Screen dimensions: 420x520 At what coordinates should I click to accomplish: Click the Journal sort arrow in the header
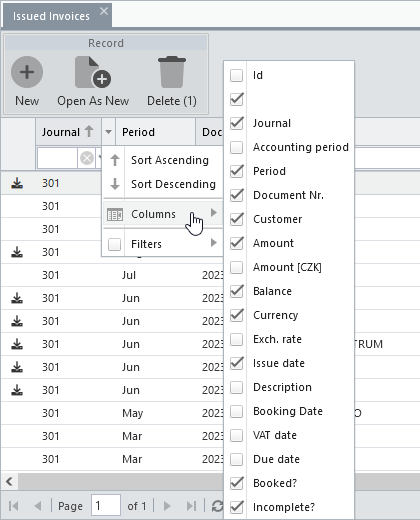(89, 131)
